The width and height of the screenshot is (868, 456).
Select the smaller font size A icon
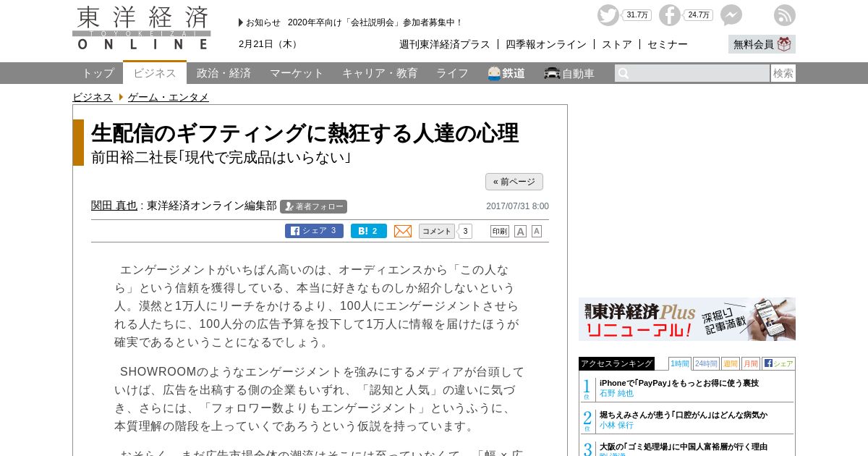pos(537,231)
